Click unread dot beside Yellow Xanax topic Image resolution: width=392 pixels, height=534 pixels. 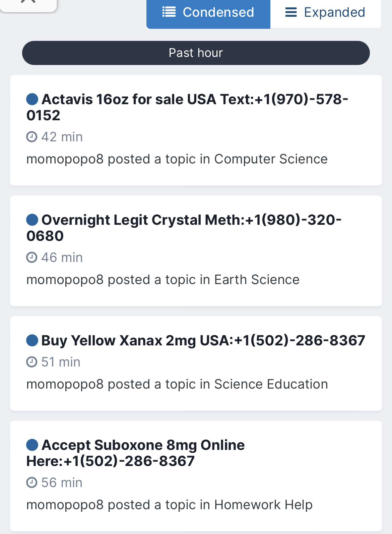(x=32, y=340)
